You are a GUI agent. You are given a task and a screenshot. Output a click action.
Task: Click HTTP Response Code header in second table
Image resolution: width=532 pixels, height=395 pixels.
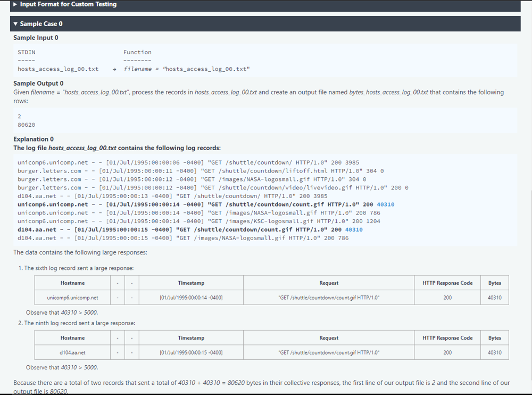coord(447,338)
